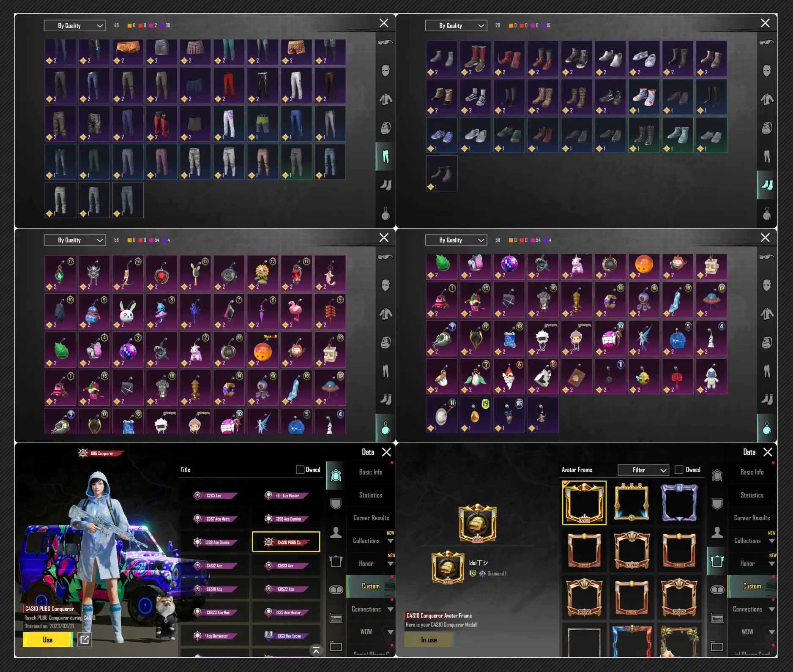Image resolution: width=793 pixels, height=672 pixels.
Task: Click the hexagon title icon in the Title panel
Action: click(x=336, y=475)
